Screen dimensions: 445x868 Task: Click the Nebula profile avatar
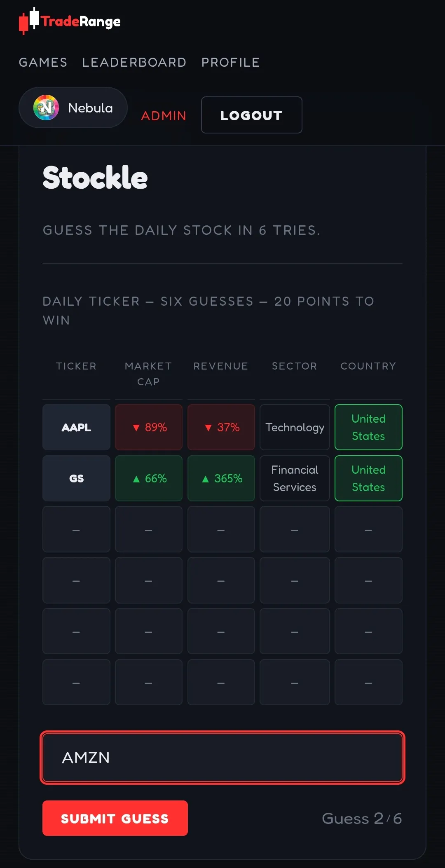[46, 108]
